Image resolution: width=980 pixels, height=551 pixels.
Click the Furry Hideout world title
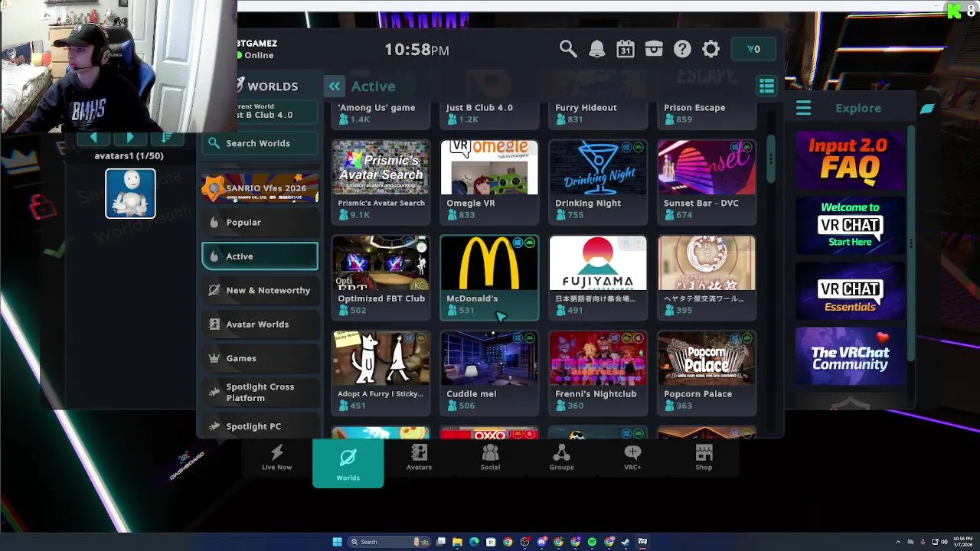[586, 108]
